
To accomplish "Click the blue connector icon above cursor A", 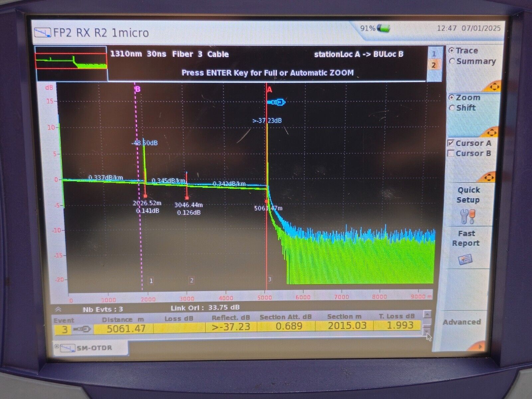I will tap(276, 102).
